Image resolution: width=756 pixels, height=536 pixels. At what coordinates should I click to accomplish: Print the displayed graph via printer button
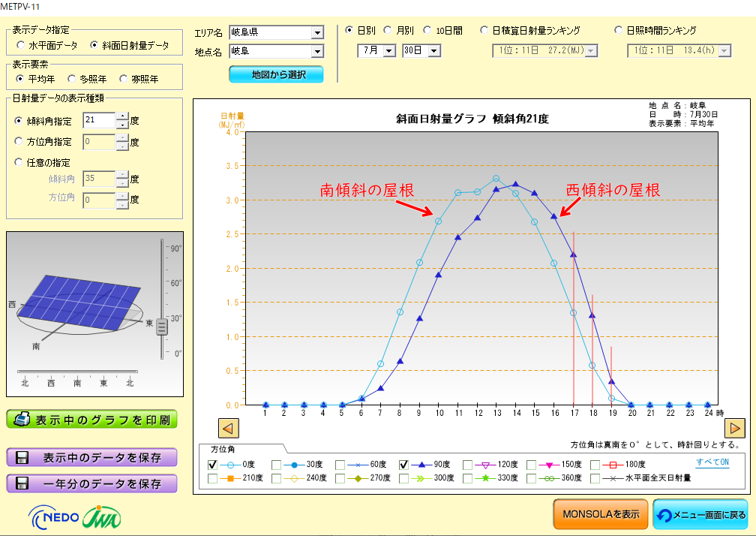pos(92,419)
